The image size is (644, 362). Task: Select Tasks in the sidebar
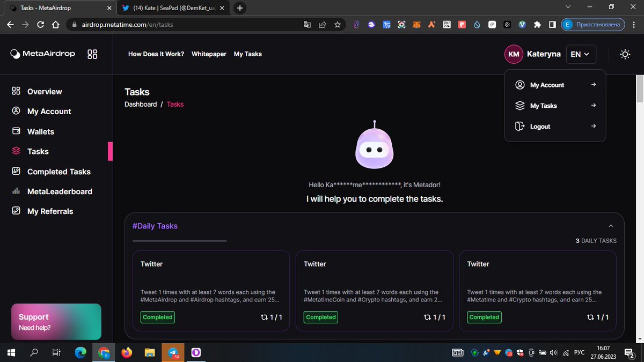pos(38,152)
